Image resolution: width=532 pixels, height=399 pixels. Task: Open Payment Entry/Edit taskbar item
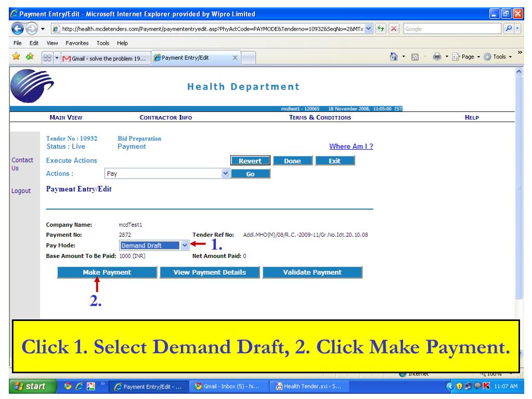[x=148, y=387]
